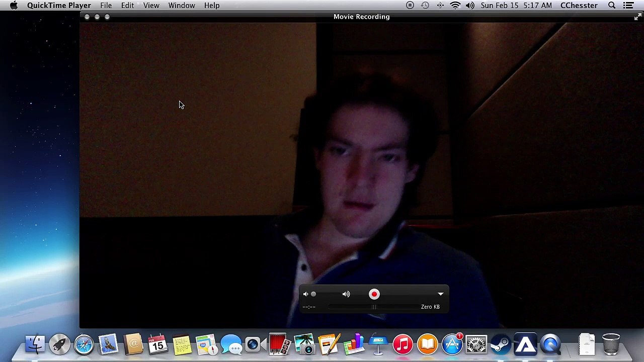The image size is (644, 362).
Task: Click the '--:--' elapsed time text
Action: [309, 307]
